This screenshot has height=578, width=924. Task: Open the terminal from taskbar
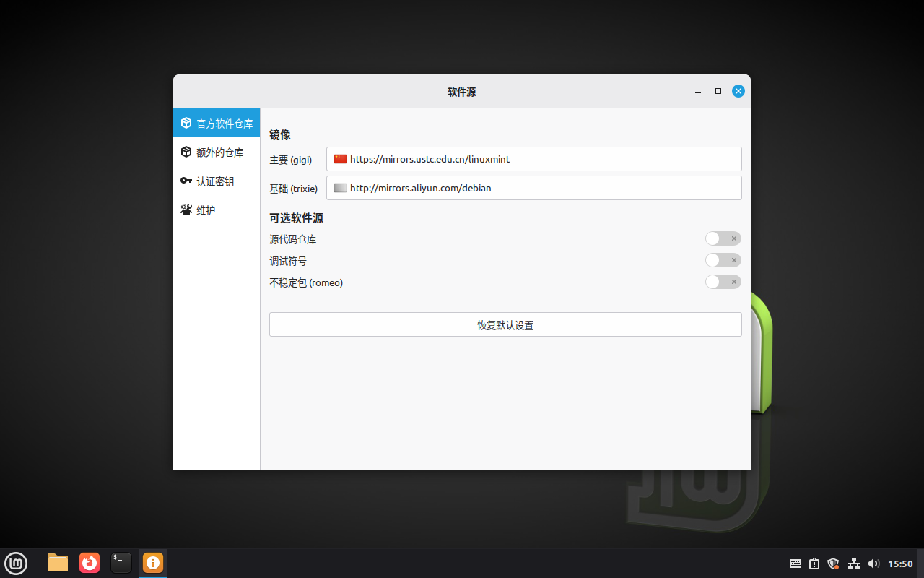(x=121, y=563)
